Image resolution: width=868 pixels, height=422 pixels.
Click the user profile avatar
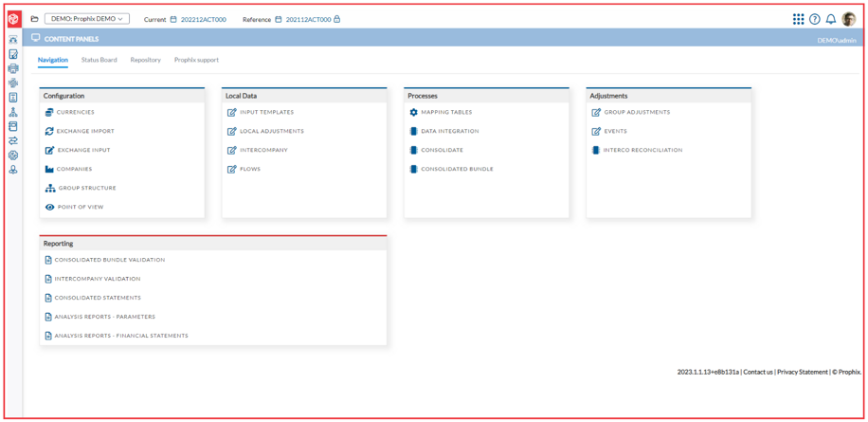tap(849, 19)
